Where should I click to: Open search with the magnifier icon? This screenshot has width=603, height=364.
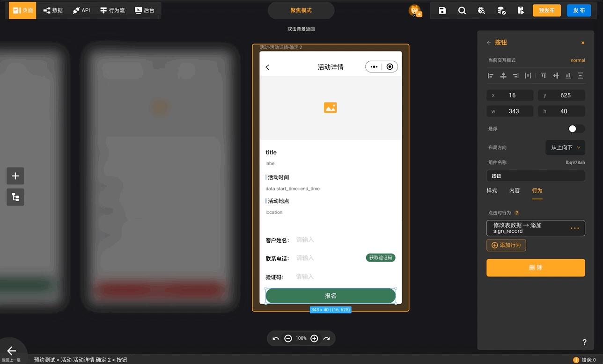coord(462,10)
